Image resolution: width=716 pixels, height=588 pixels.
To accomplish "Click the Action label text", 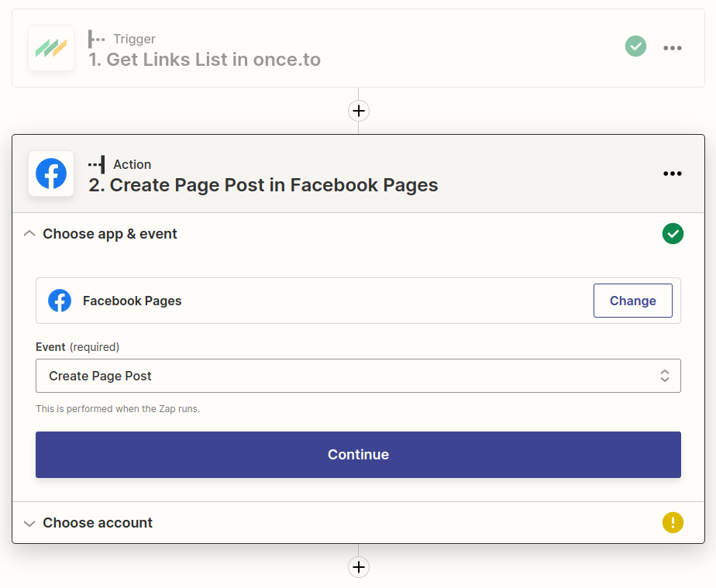I will pos(132,164).
